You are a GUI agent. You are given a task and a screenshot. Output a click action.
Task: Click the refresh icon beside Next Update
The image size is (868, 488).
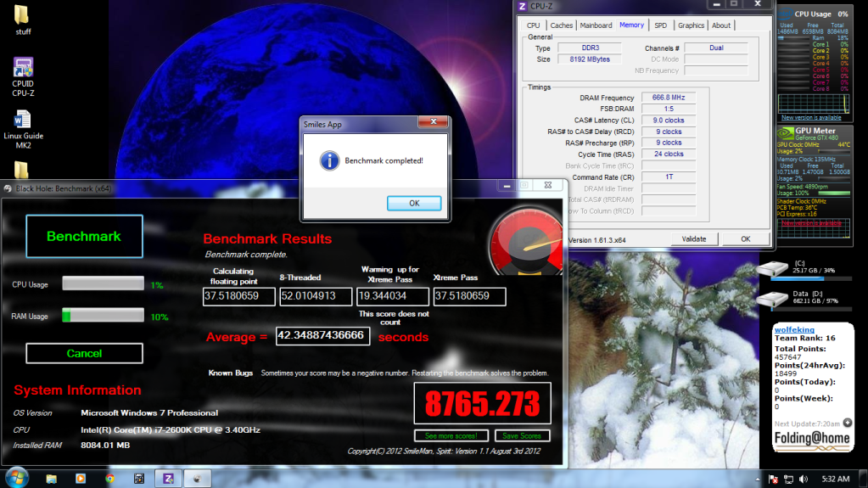[848, 423]
